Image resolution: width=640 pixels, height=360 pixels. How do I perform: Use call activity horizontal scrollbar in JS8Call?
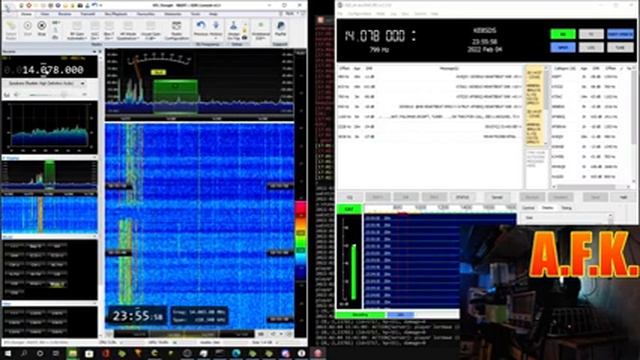point(591,187)
